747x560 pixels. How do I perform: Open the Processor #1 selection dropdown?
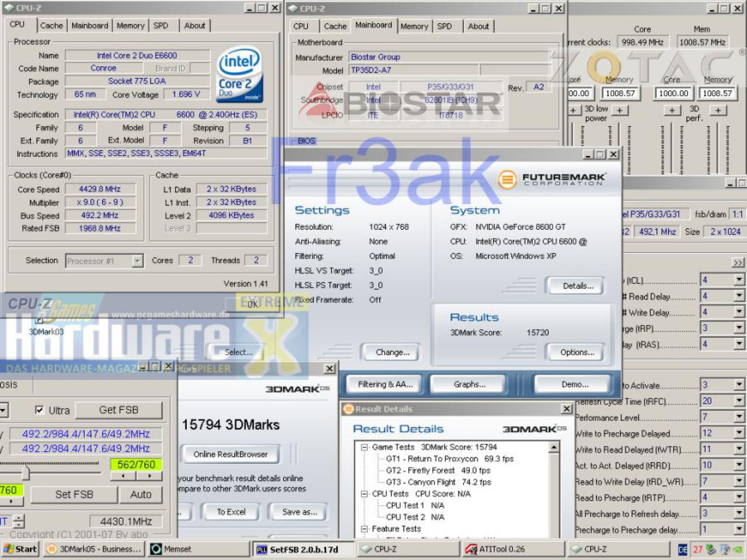(x=137, y=261)
